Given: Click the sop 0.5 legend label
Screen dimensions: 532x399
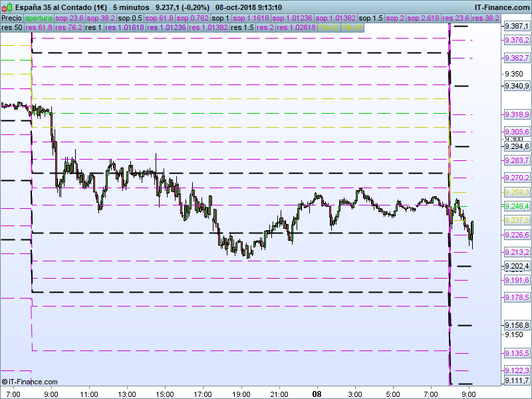Looking at the screenshot, I should tap(130, 19).
